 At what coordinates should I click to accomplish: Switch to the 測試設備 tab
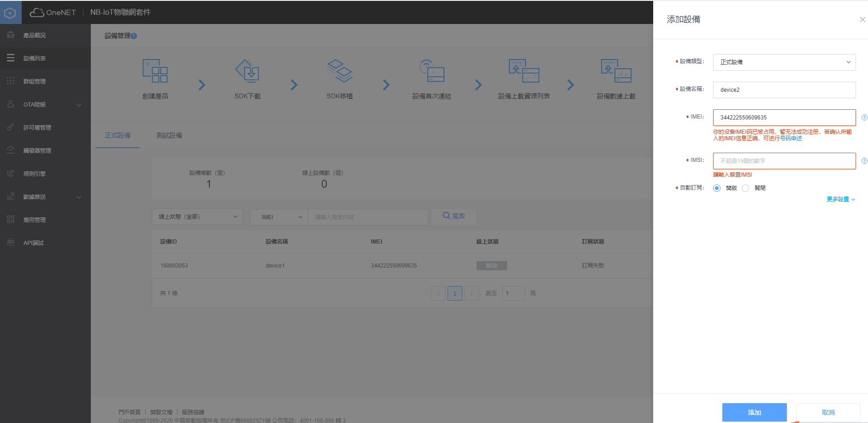[169, 135]
